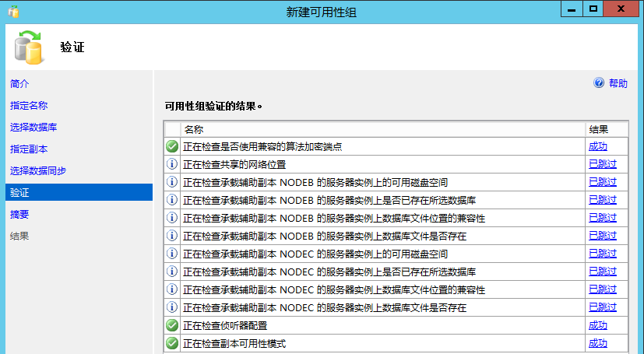The height and width of the screenshot is (354, 644).
Task: Open 成功 result for 侦听器配置 check
Action: 598,325
